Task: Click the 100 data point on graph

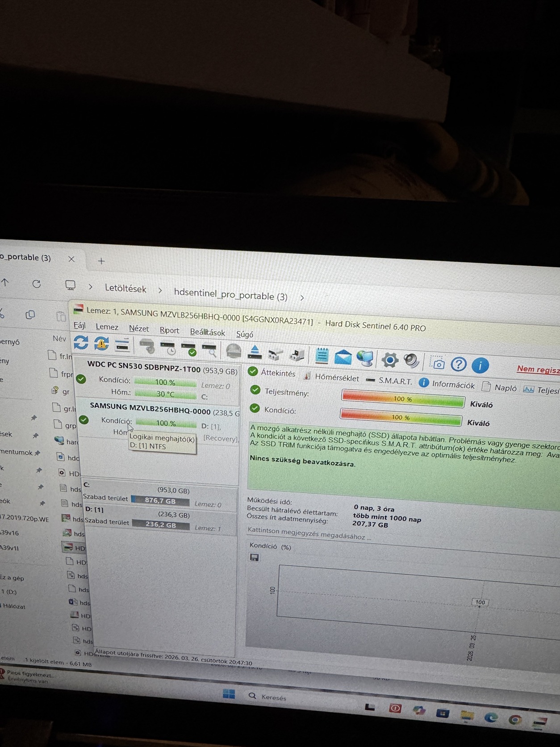Action: (480, 602)
